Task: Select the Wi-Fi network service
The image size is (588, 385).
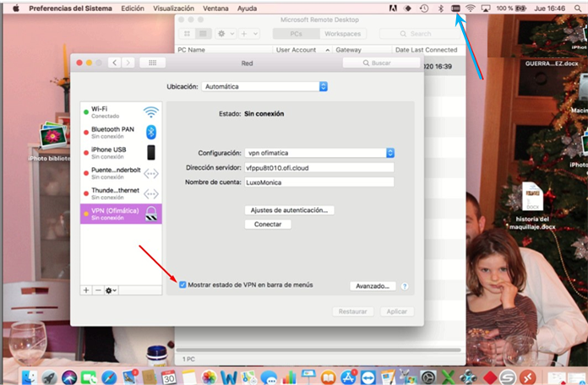Action: click(x=121, y=112)
